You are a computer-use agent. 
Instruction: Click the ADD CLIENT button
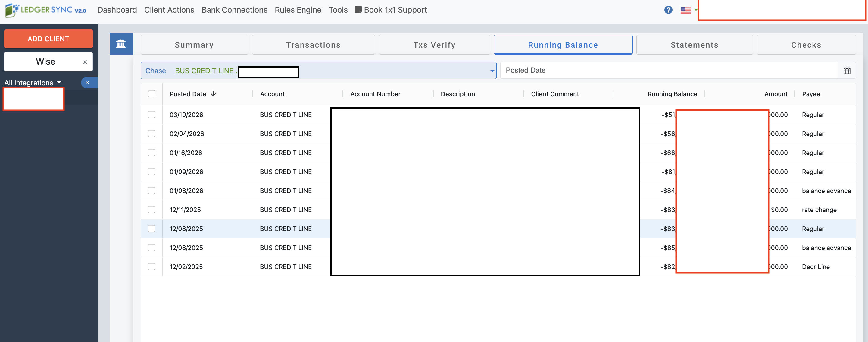(x=48, y=39)
